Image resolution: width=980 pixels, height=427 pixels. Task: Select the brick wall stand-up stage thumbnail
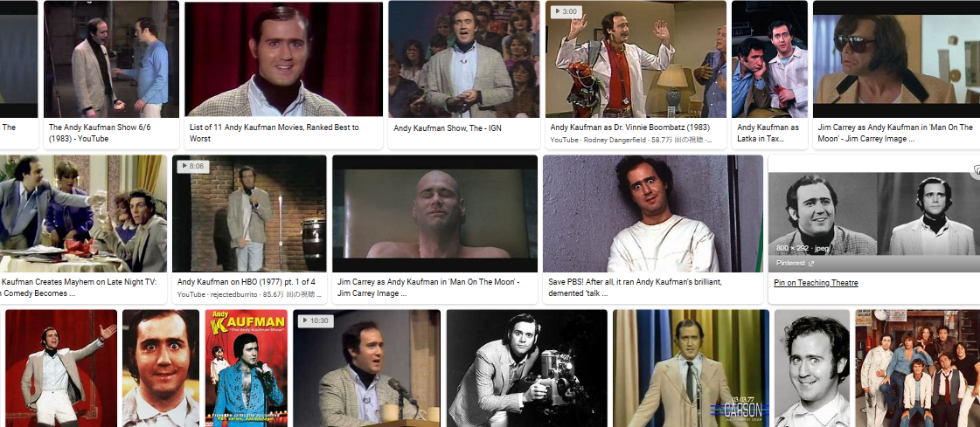pos(249,213)
